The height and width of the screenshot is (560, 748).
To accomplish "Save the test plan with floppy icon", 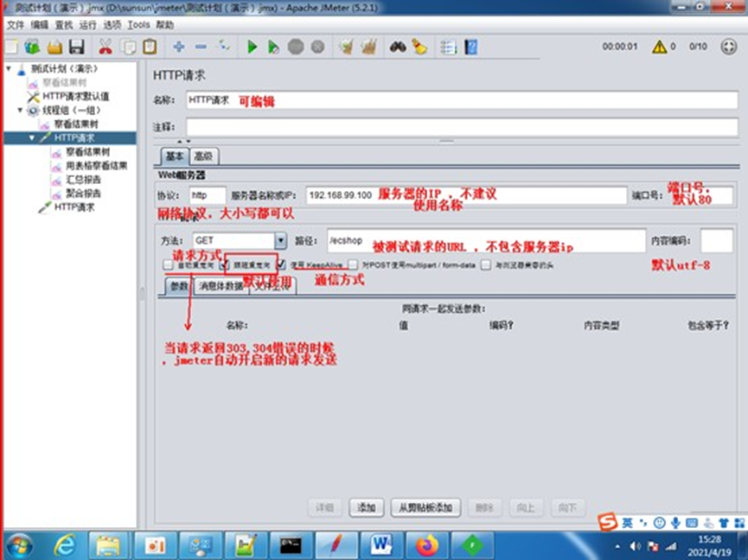I will 77,47.
